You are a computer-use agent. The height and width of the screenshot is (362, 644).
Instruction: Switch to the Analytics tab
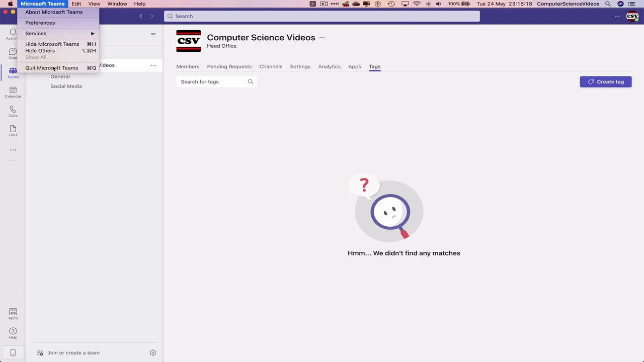[330, 66]
